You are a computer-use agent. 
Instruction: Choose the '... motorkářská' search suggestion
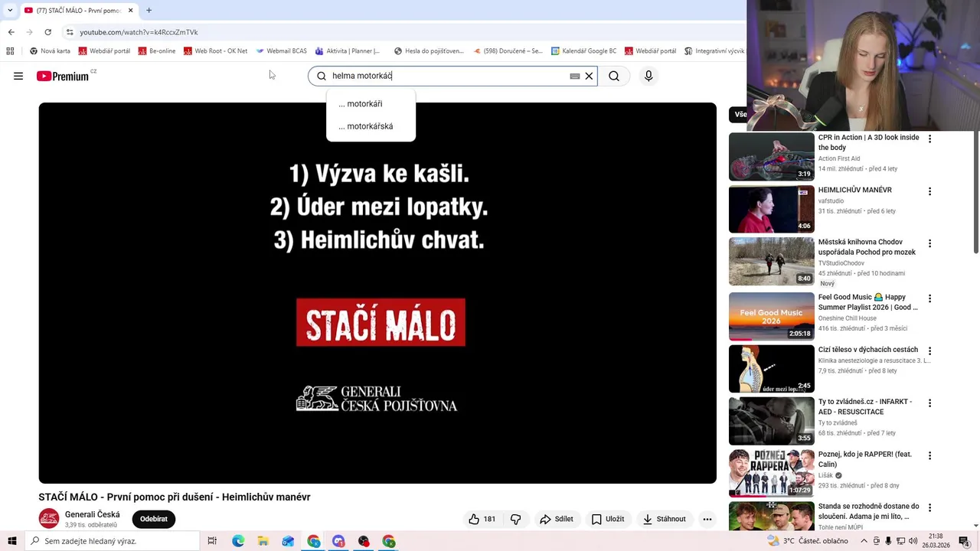click(371, 126)
